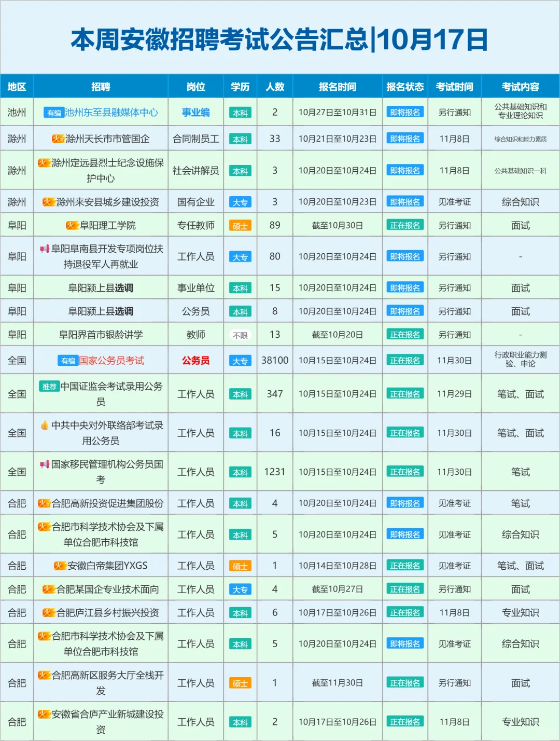This screenshot has width=560, height=741.
Task: Click the megaphone icon beside 阜阳阜南县开发专项岗位
Action: pos(45,249)
